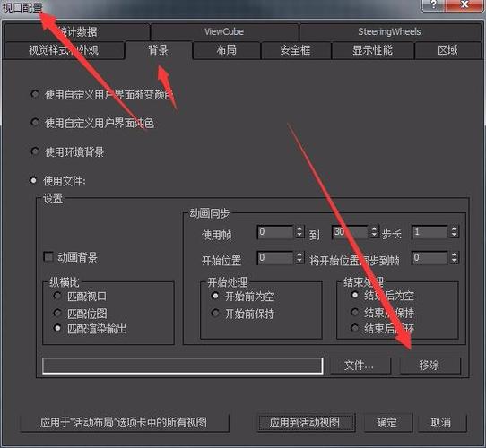Switch to the 统计数据 tab
486x448 pixels.
77,32
